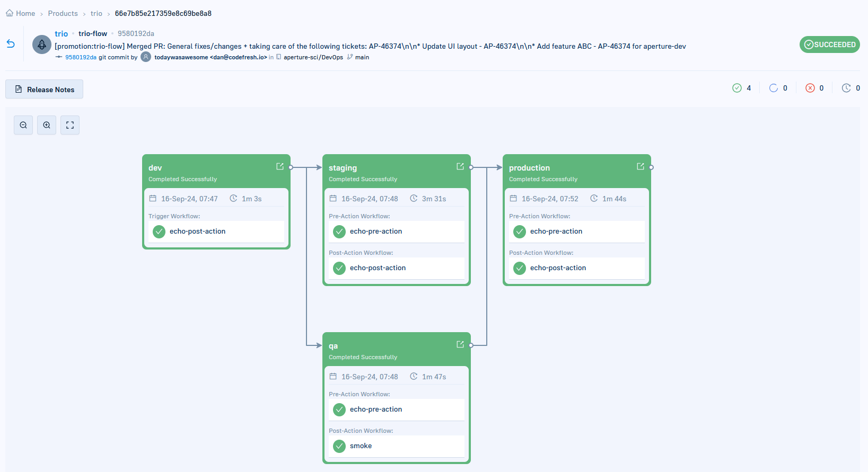Open the dev environment external link icon
Image resolution: width=868 pixels, height=472 pixels.
(280, 166)
